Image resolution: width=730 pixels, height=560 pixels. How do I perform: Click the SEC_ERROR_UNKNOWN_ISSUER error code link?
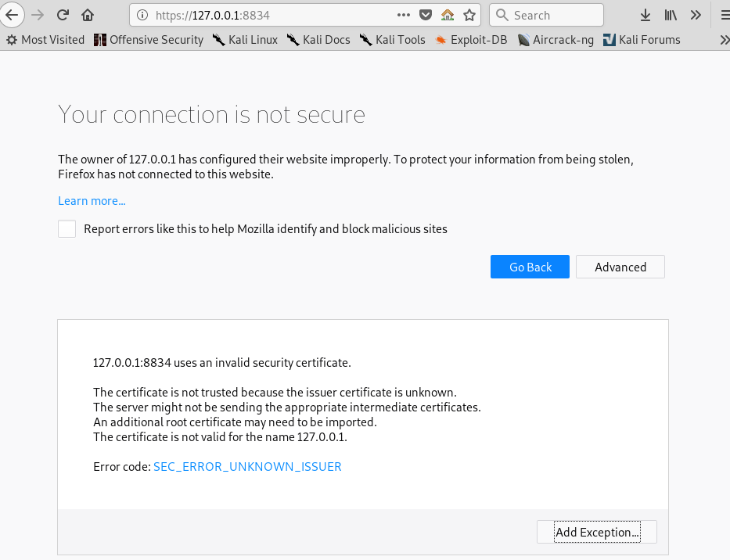coord(247,467)
